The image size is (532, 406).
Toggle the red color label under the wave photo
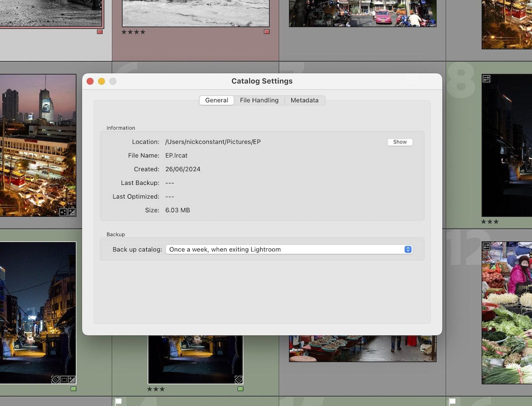pos(266,31)
